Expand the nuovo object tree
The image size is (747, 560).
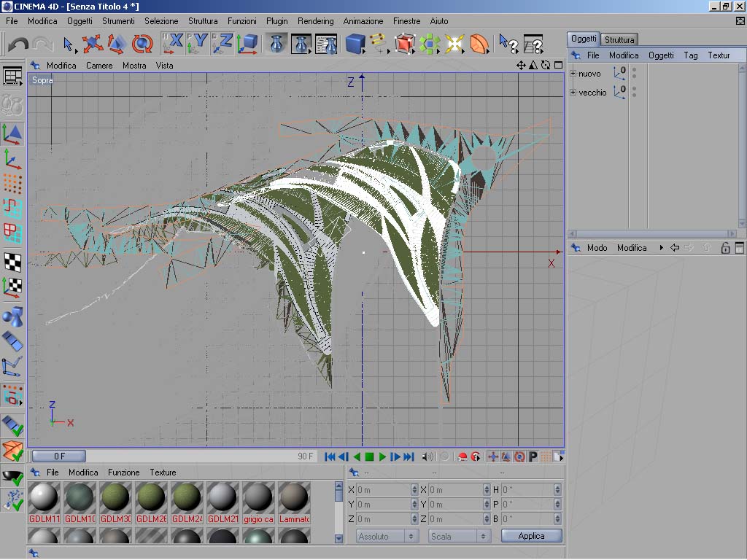point(573,74)
